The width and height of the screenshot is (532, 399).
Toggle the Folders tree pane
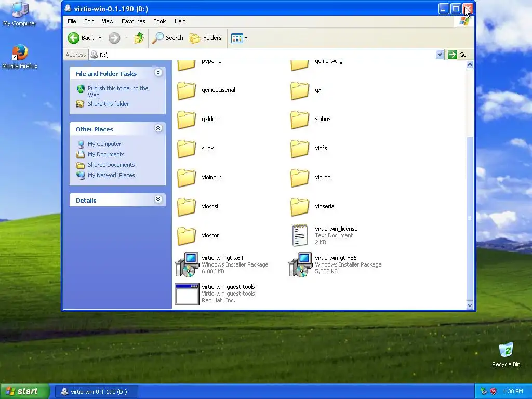click(x=206, y=38)
